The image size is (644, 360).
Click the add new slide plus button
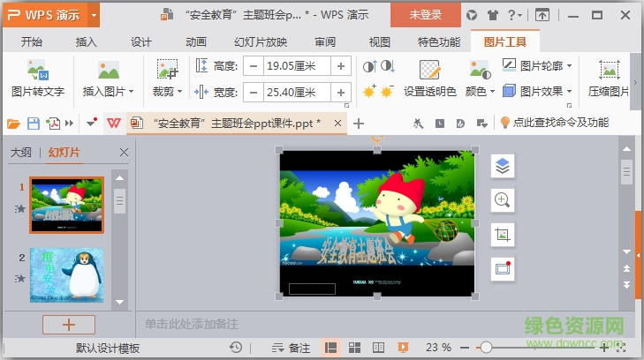point(69,325)
